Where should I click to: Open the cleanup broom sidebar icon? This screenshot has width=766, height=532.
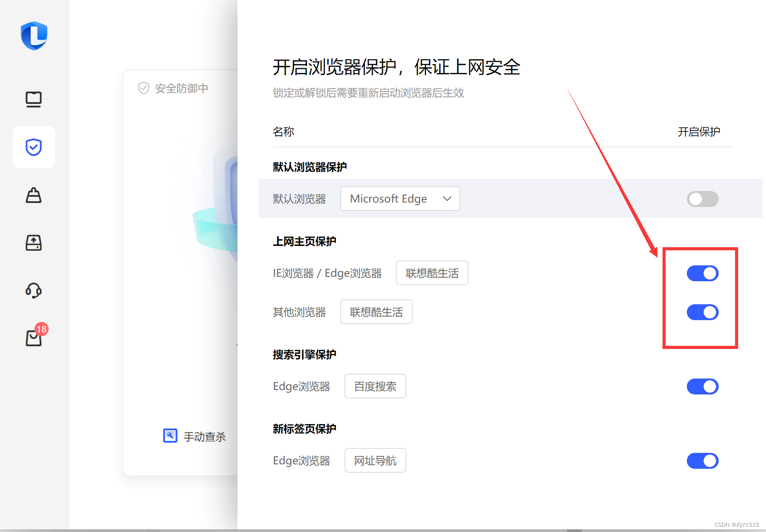click(34, 195)
